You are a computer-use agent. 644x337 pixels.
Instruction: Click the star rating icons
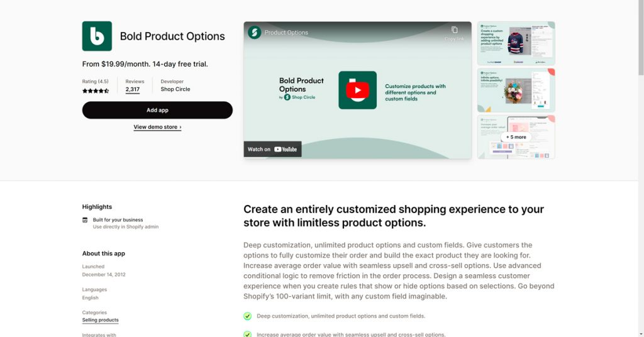click(96, 91)
